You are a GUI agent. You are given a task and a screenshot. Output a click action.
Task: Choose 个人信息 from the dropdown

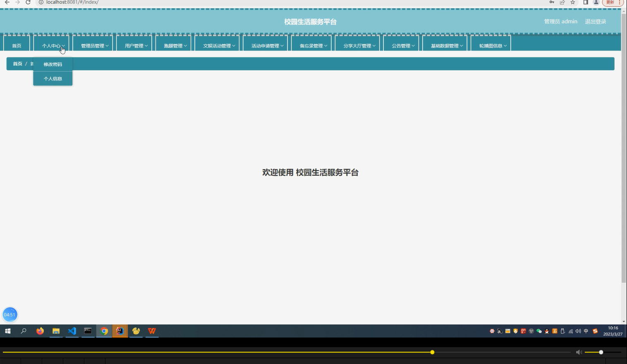[x=53, y=79]
